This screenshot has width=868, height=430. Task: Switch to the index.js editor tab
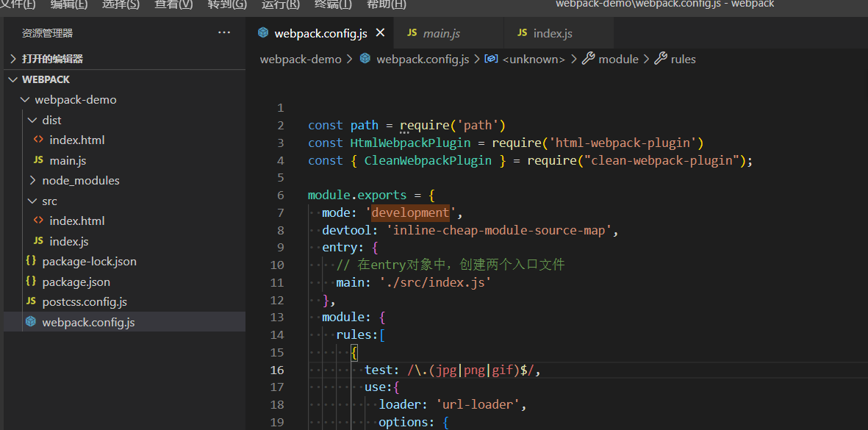(559, 33)
